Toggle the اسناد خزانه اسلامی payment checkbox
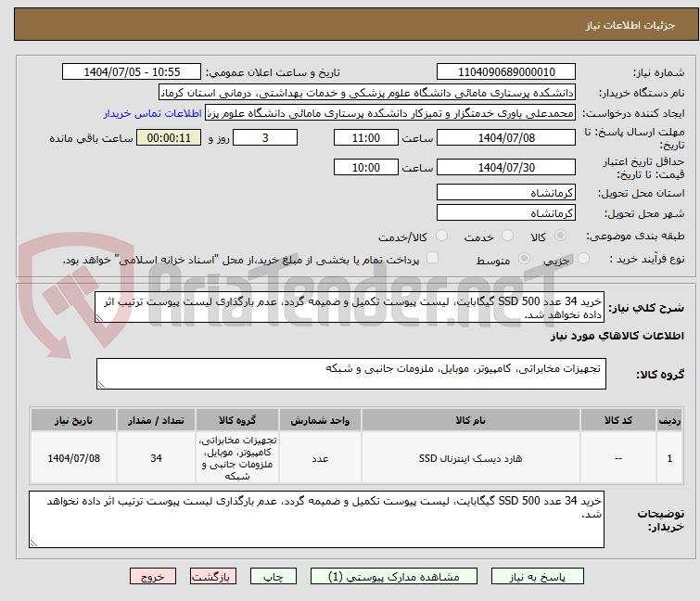Viewport: 700px width, 601px height. click(x=432, y=258)
